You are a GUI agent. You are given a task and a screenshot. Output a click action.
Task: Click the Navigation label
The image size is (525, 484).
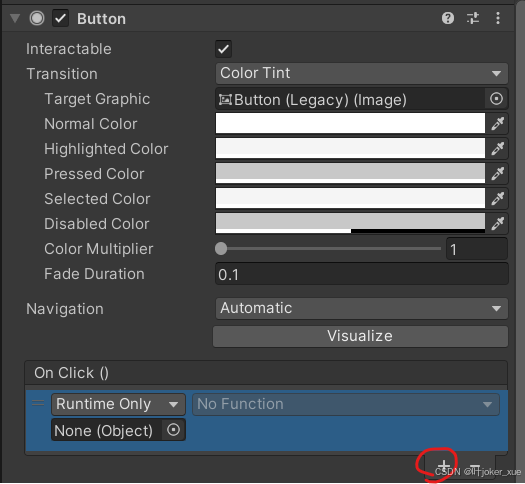point(65,309)
